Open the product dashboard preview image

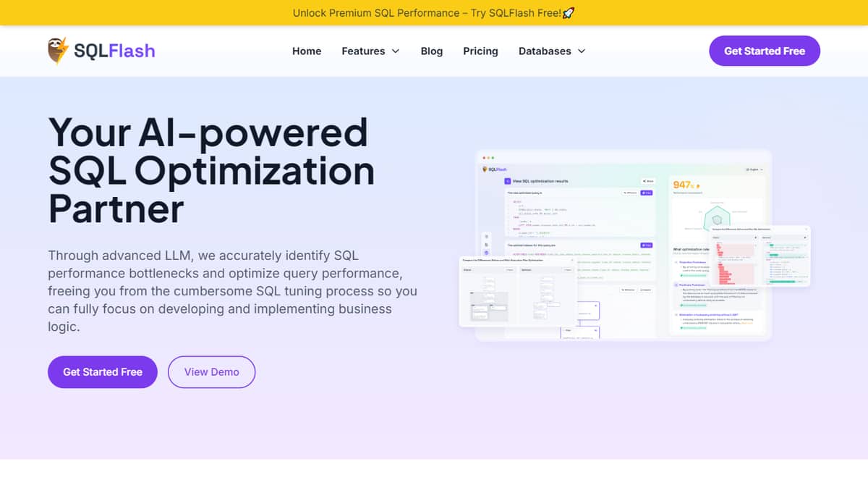(x=635, y=245)
